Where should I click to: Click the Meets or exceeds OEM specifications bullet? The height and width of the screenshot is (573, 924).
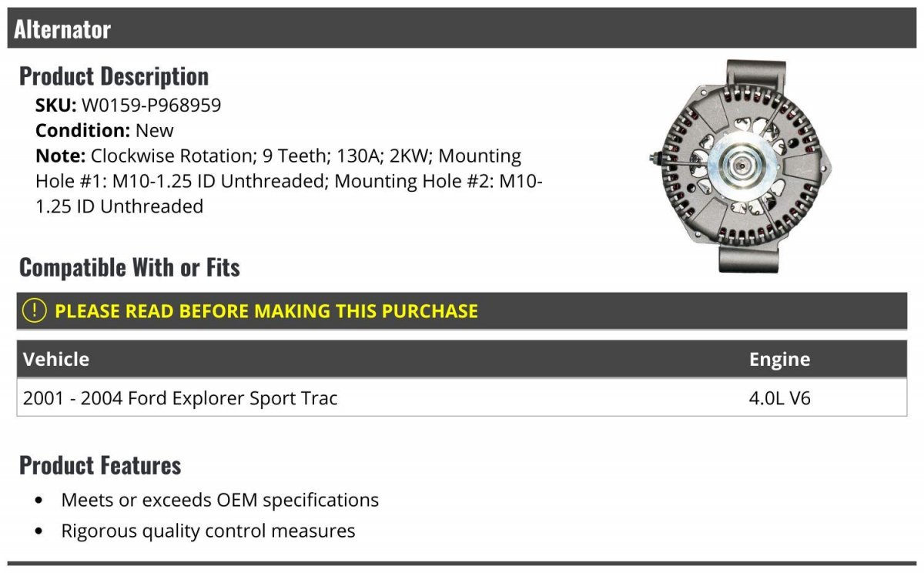[x=220, y=500]
